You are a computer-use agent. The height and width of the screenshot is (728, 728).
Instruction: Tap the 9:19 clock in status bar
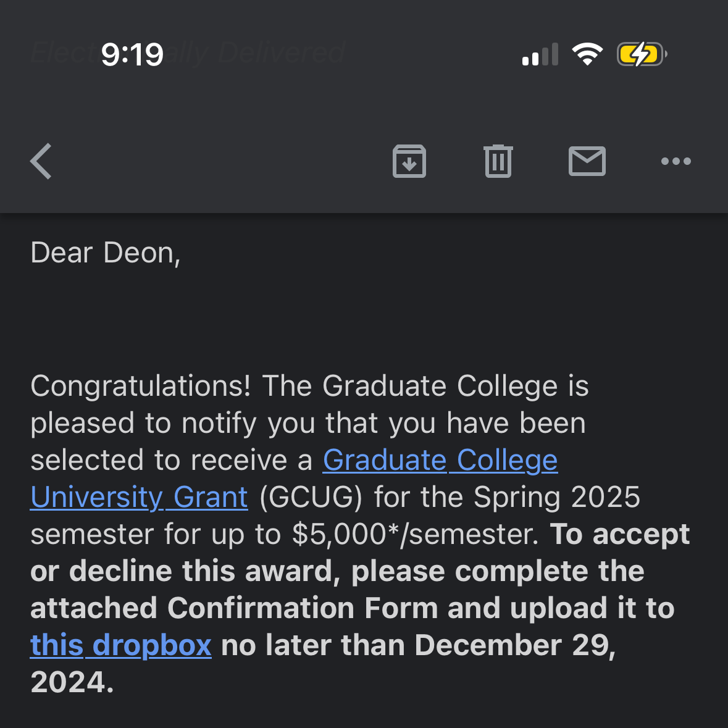click(132, 54)
